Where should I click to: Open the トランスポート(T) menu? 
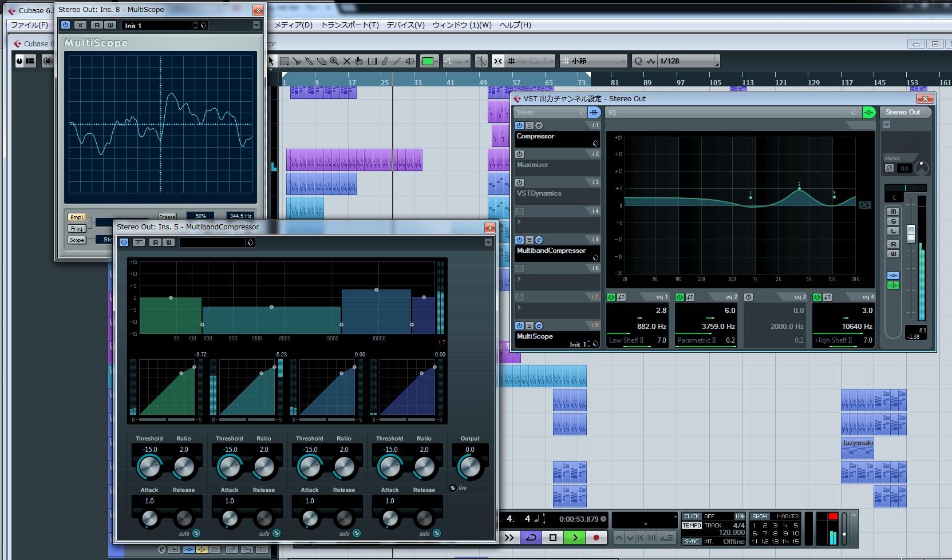click(x=350, y=25)
